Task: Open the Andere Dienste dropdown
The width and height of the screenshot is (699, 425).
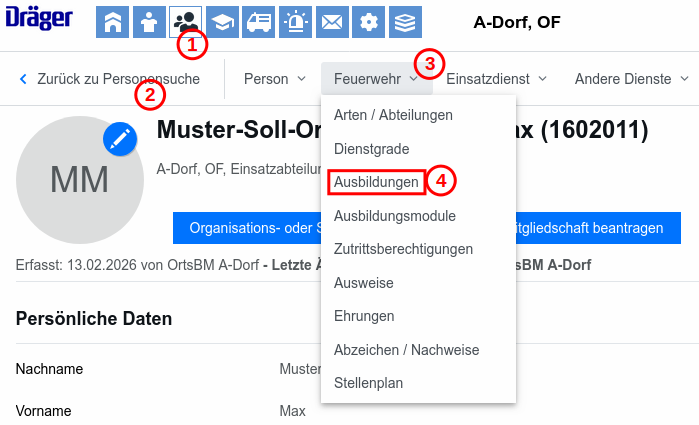Action: 631,79
